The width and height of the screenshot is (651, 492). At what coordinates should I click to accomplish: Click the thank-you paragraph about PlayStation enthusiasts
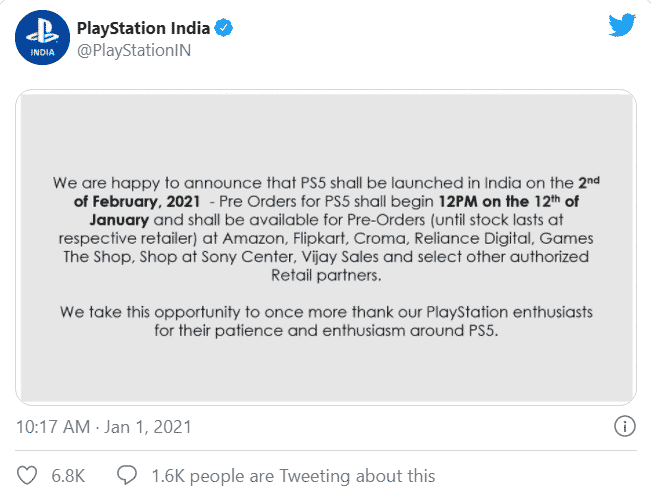pos(326,321)
